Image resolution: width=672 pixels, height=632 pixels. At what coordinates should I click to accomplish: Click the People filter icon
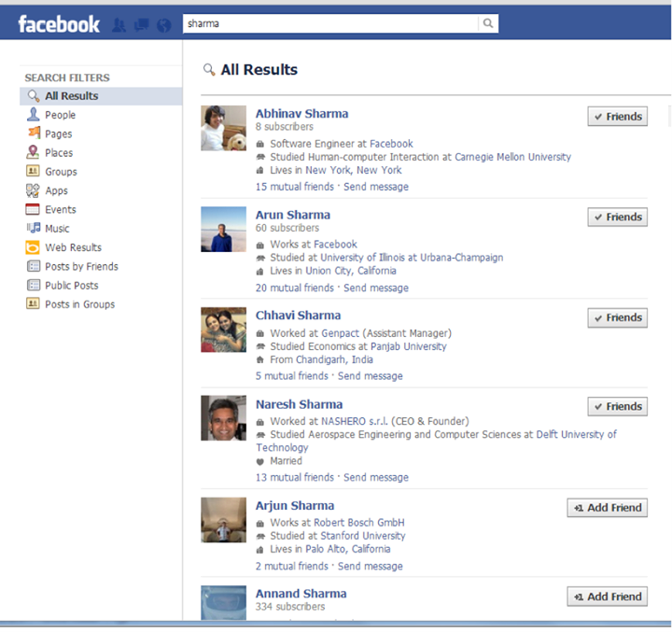33,114
